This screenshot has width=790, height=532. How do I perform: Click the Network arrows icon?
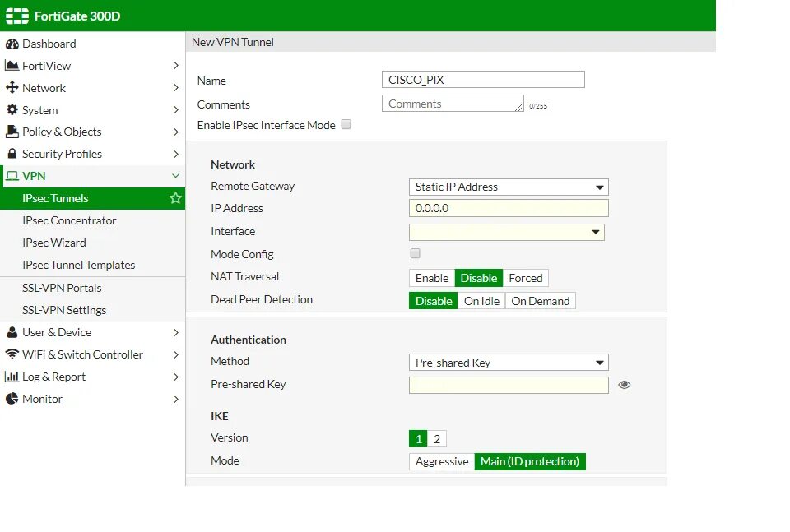(x=12, y=88)
